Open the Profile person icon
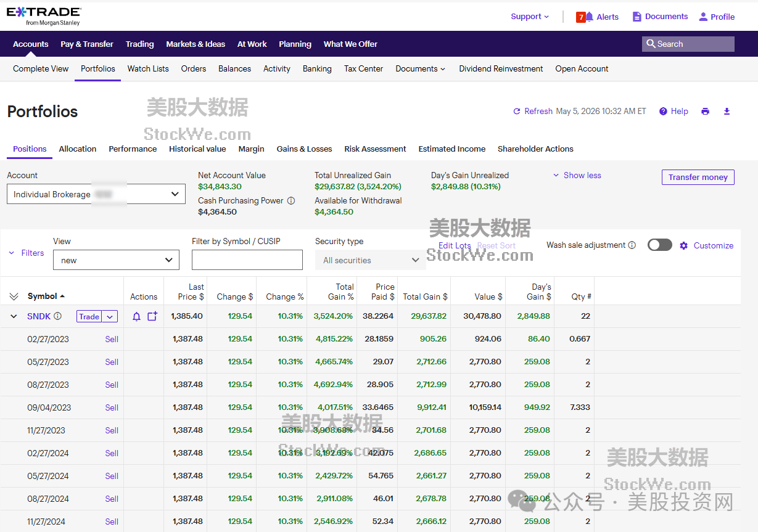 pyautogui.click(x=703, y=17)
